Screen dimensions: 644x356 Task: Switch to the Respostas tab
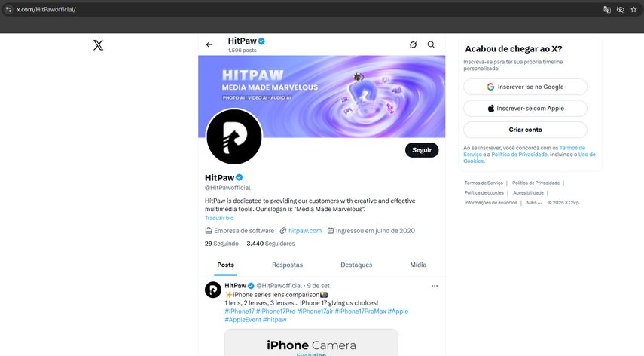(287, 265)
